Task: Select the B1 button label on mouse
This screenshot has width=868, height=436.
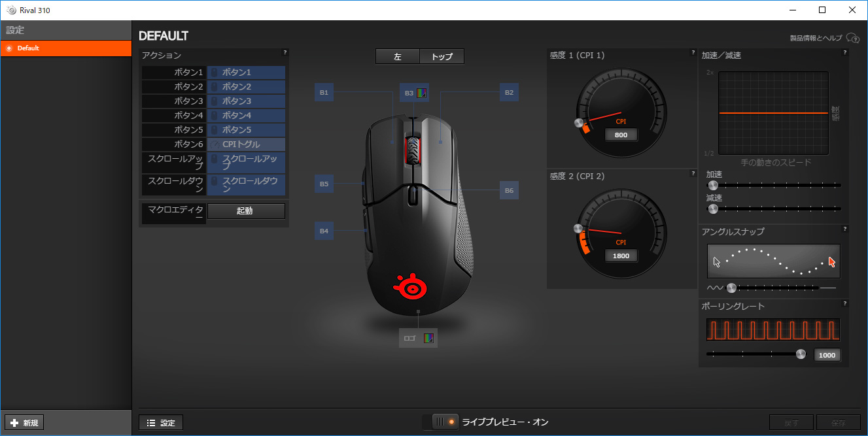Action: click(x=324, y=93)
